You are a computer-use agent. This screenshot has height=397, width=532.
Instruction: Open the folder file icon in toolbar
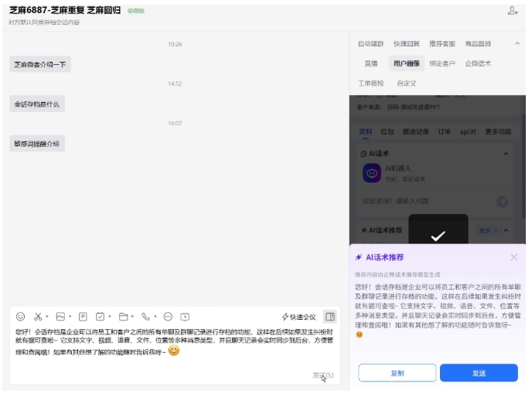click(122, 317)
